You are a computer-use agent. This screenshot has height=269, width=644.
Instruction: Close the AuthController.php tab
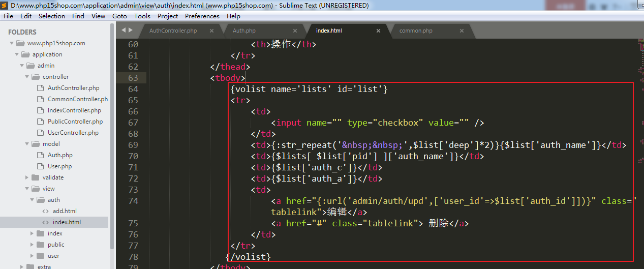click(211, 31)
